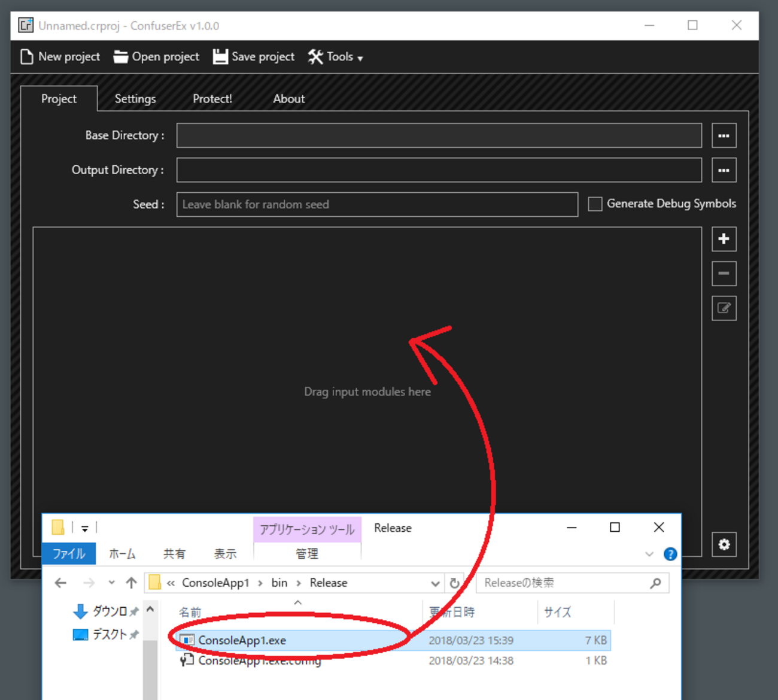Screen dimensions: 778x700
Task: Open advanced settings gear button
Action: point(724,544)
